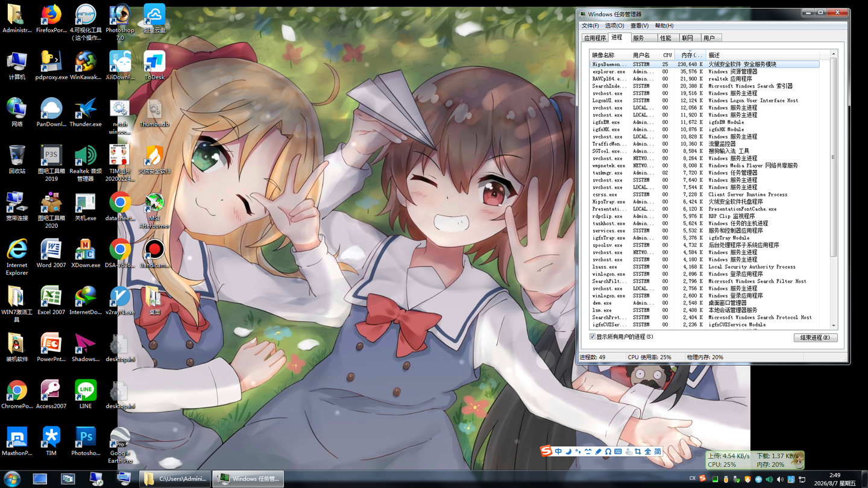This screenshot has height=488, width=868.
Task: Open the 文件(F) menu
Action: [x=590, y=26]
